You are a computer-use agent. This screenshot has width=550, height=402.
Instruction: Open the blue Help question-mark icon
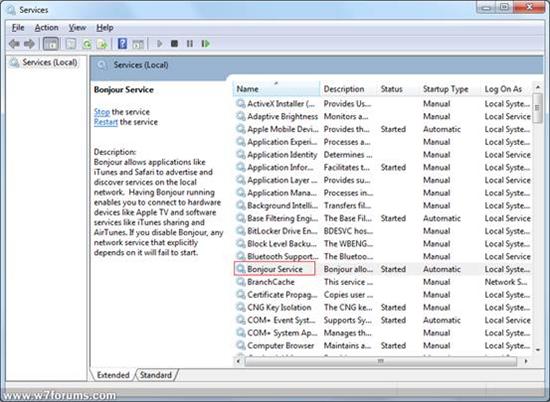click(x=122, y=44)
